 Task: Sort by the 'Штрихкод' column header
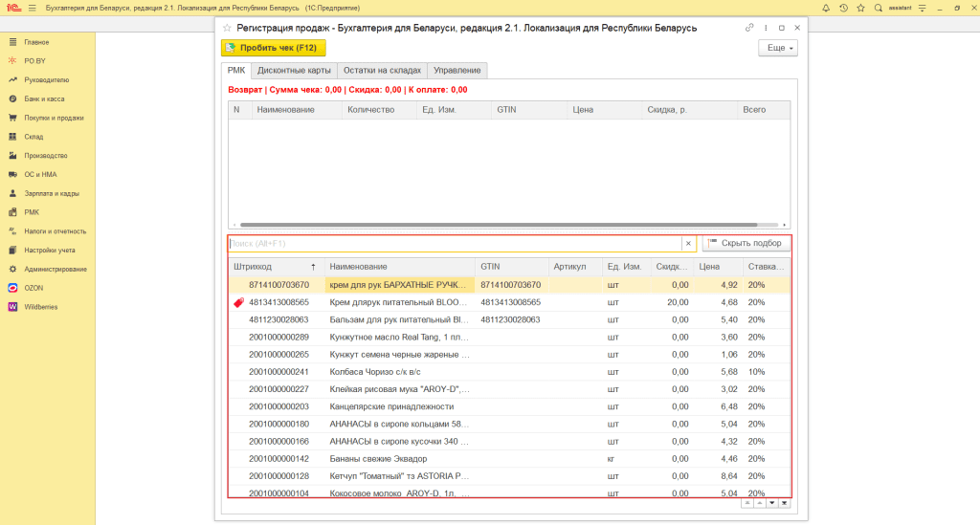click(253, 267)
